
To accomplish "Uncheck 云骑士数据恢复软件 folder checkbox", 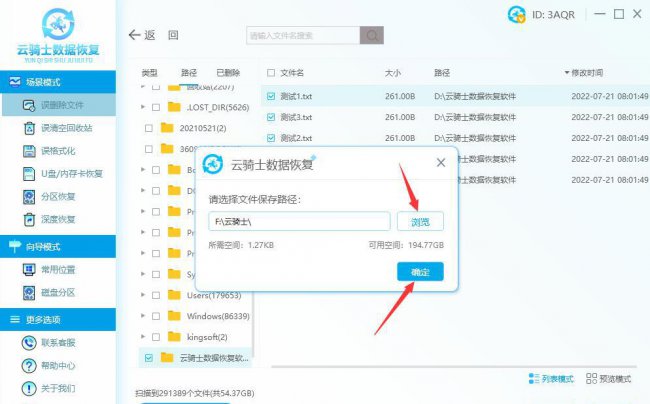I will coord(149,358).
